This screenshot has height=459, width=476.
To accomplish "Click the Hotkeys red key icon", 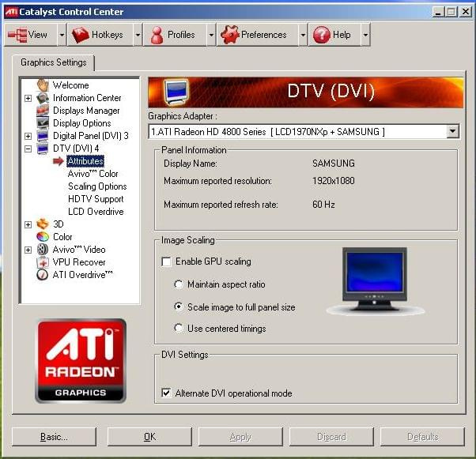I will click(80, 35).
